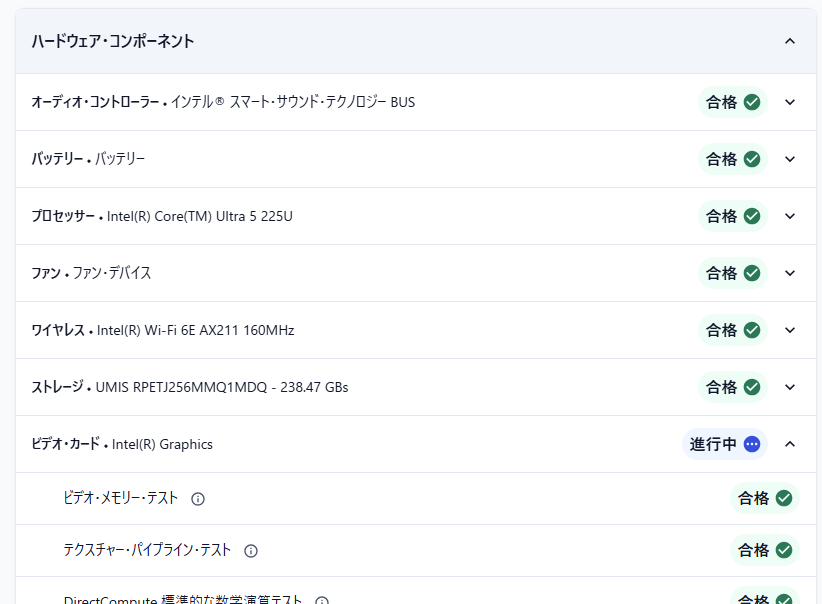Screen dimensions: 822x604
Task: Collapse the ビデオ・カード row
Action: (790, 444)
